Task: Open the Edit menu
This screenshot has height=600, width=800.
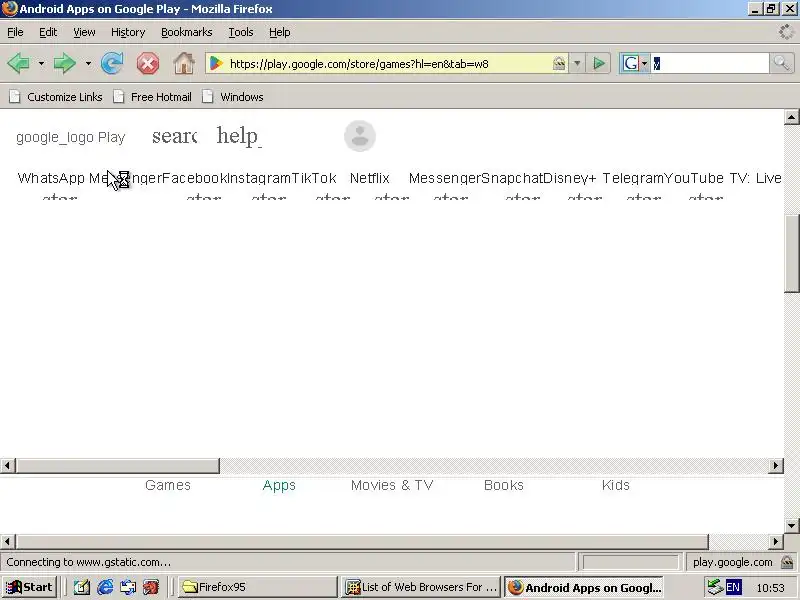Action: [48, 32]
